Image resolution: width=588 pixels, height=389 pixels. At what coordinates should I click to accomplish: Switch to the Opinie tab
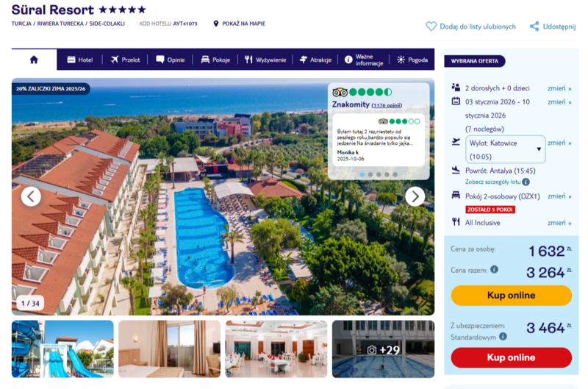coord(170,60)
